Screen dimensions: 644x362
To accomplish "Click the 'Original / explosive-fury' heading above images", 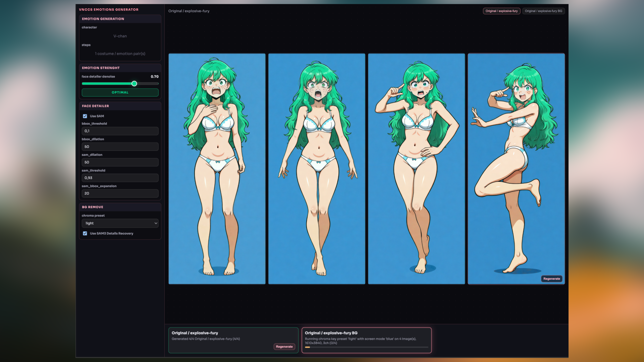I will [x=189, y=11].
